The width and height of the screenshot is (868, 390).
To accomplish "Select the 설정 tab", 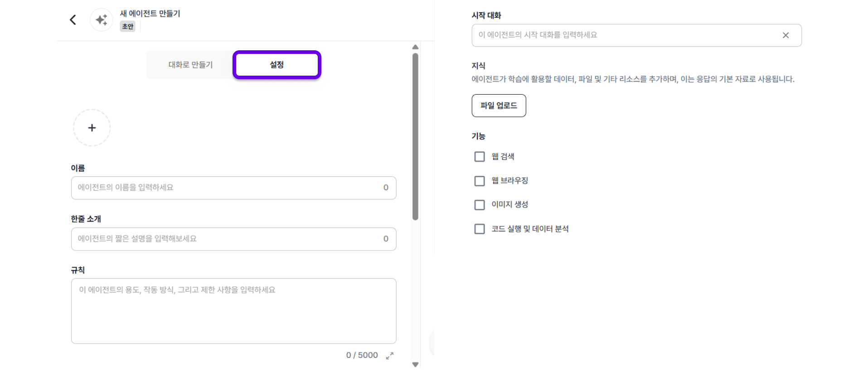I will coord(277,65).
